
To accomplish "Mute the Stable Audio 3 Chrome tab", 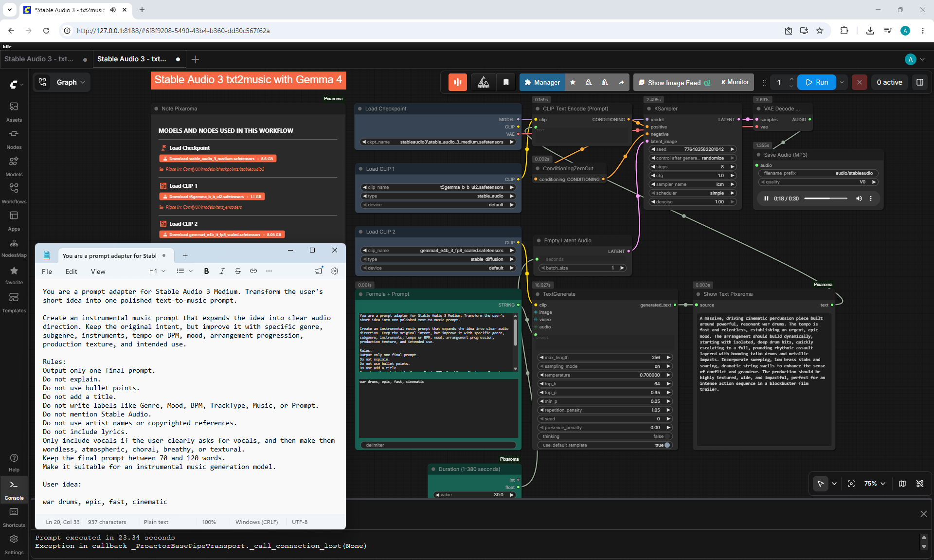I will pyautogui.click(x=113, y=10).
